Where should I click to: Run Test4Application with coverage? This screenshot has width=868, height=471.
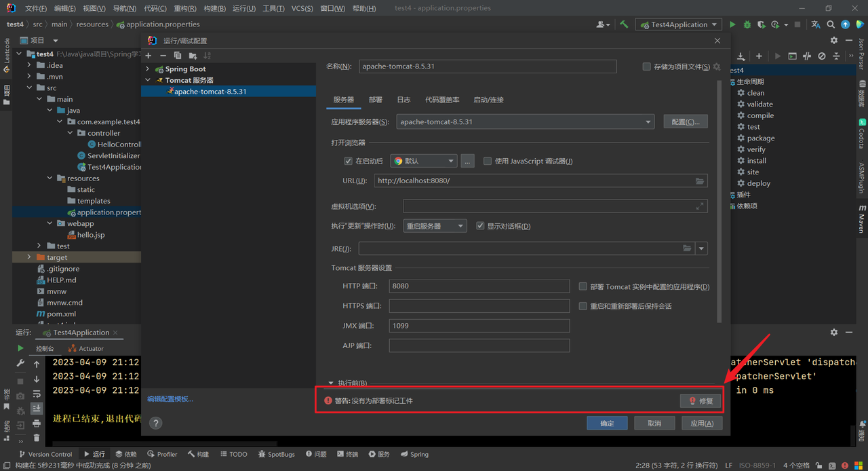[x=762, y=24]
